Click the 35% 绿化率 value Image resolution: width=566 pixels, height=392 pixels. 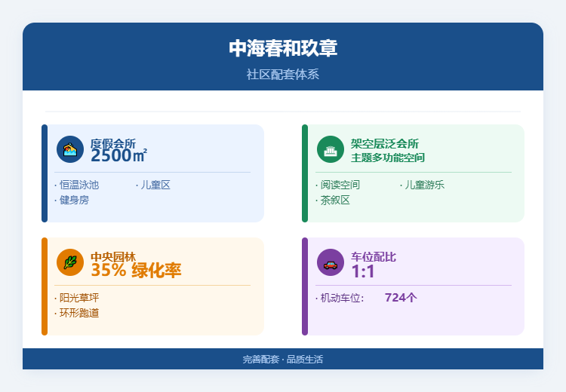point(136,270)
